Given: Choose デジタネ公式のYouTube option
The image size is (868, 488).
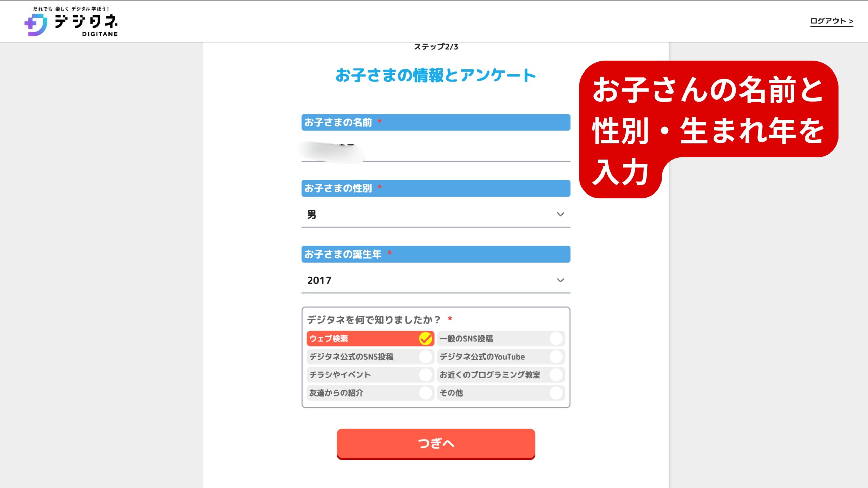Looking at the screenshot, I should 500,357.
